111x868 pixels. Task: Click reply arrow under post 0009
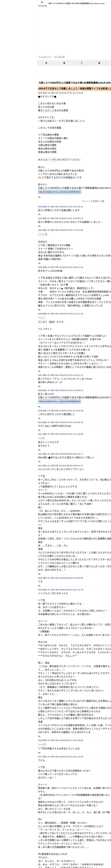point(39,419)
